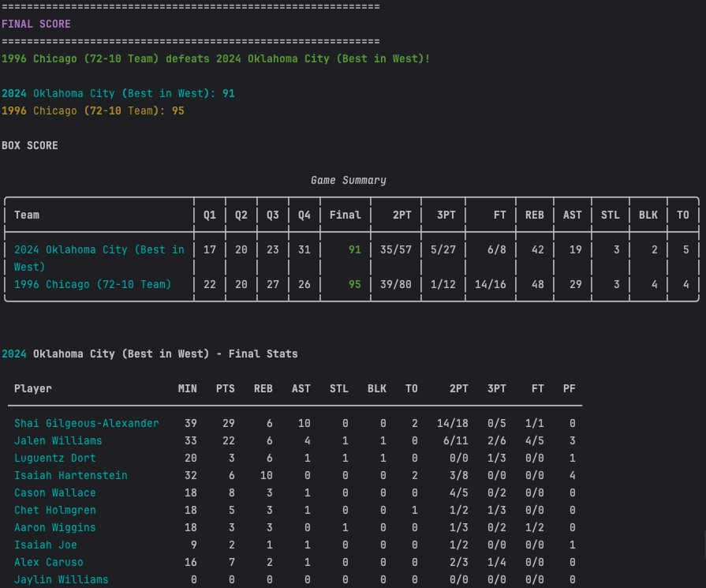Select player Chet Holmgren
The height and width of the screenshot is (588, 706).
click(55, 511)
